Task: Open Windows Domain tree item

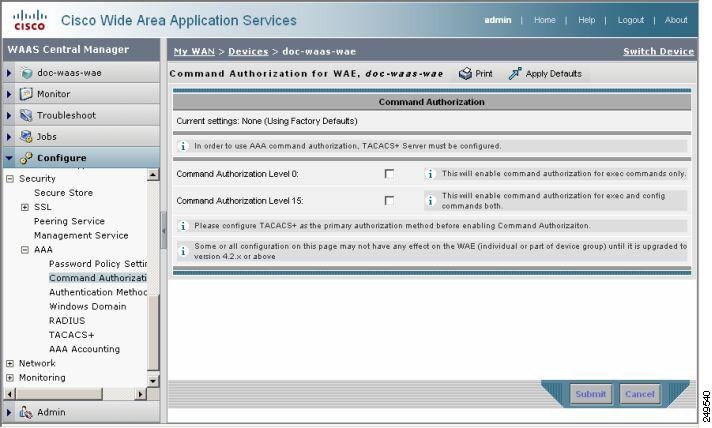Action: click(88, 306)
